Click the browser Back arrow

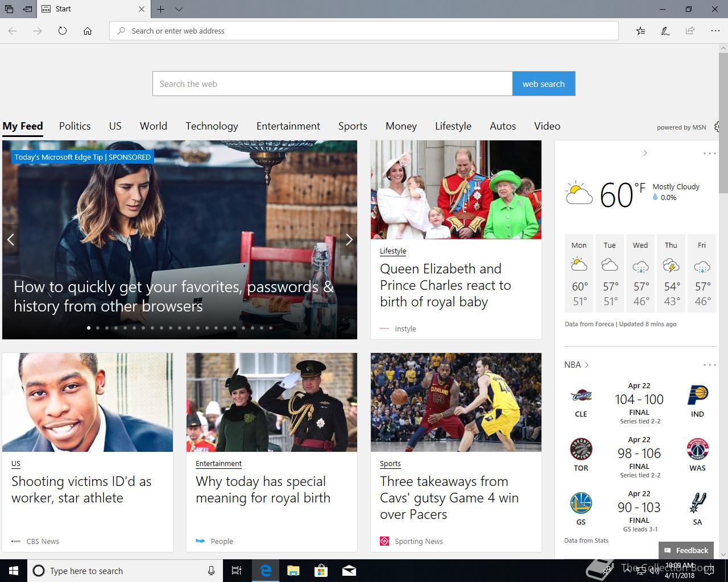13,31
